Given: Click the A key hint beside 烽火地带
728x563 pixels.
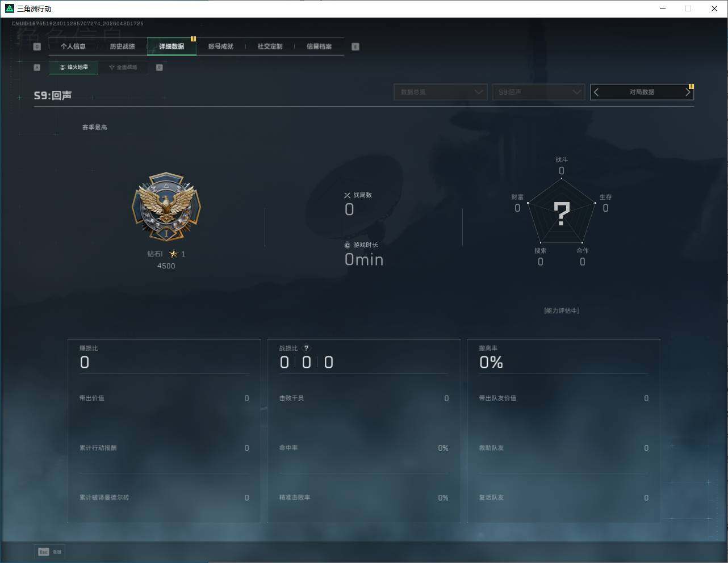Looking at the screenshot, I should [37, 68].
